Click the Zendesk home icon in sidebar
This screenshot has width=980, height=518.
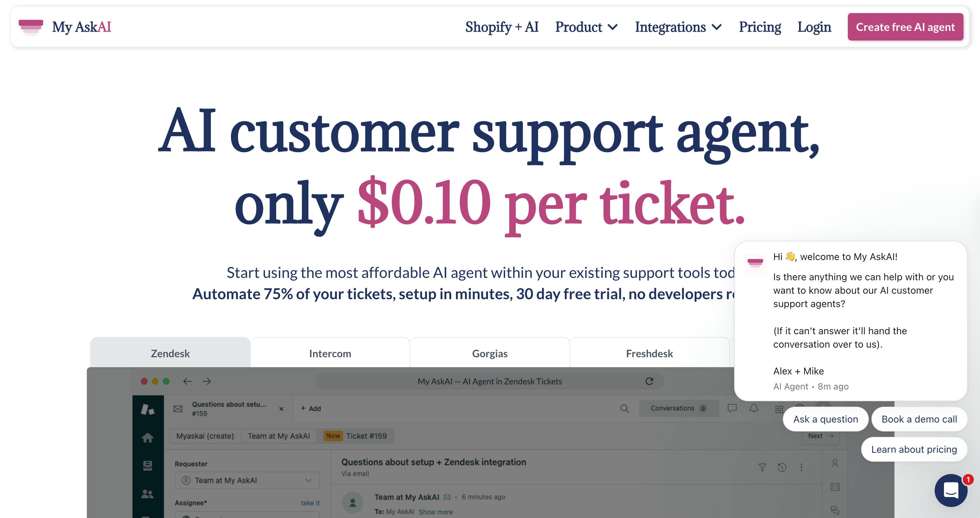coord(148,438)
